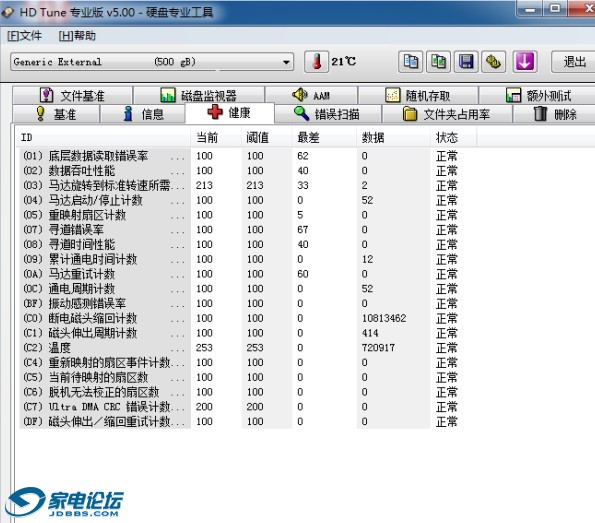Switch to the 删除 tab
Screen dimensions: 595x523
point(555,114)
